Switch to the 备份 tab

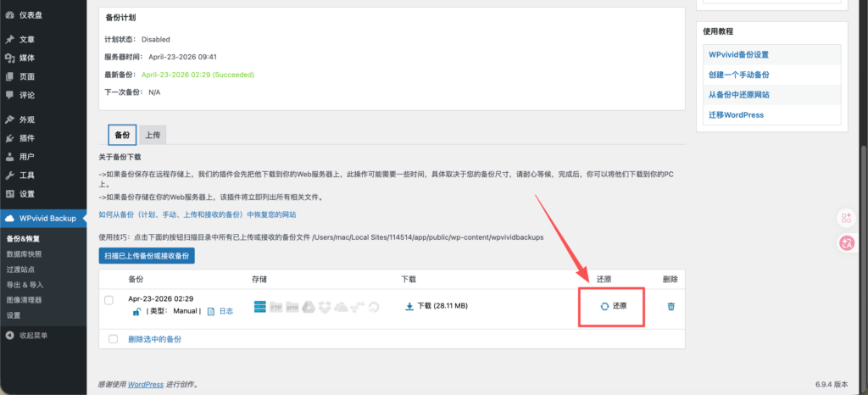[x=122, y=135]
